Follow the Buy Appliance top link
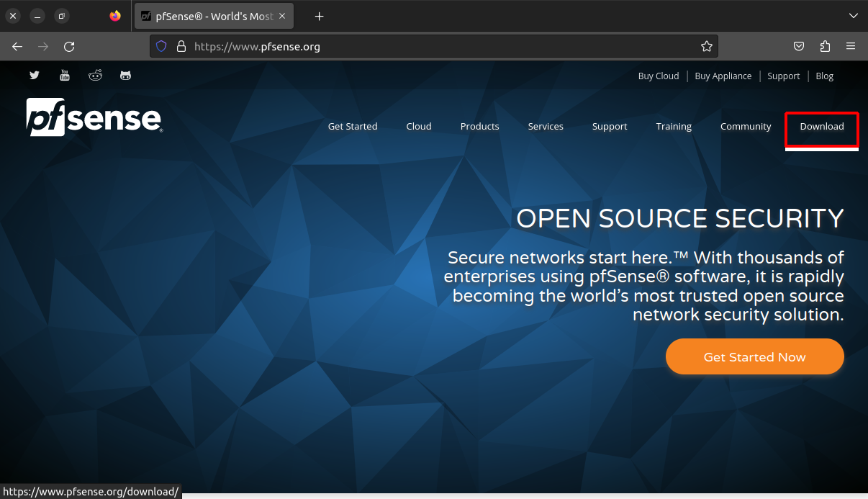Viewport: 868px width, 499px height. click(x=723, y=76)
